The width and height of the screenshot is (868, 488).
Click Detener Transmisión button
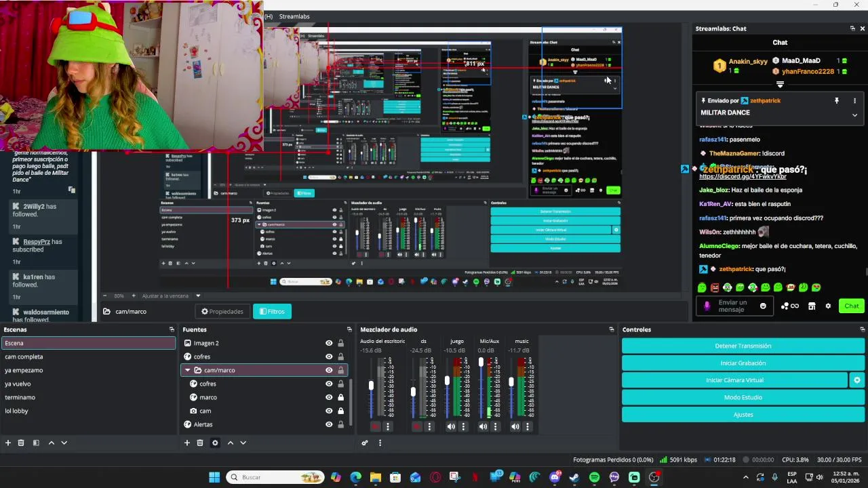pyautogui.click(x=743, y=346)
